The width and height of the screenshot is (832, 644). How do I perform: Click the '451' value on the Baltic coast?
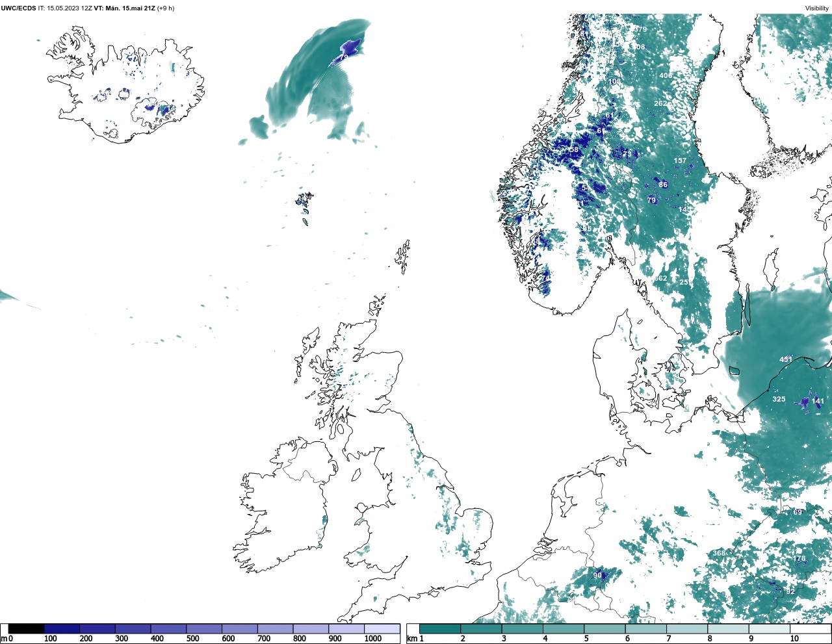(x=786, y=359)
